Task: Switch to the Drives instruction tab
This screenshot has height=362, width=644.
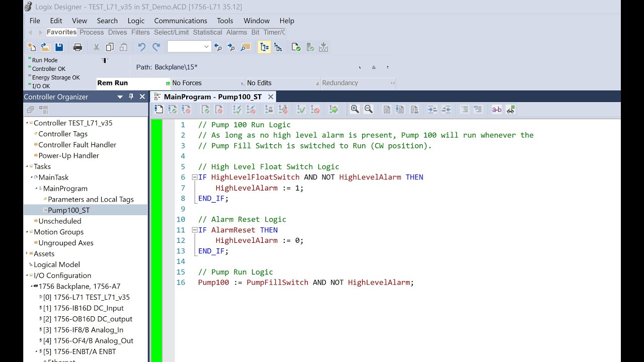Action: [x=117, y=32]
